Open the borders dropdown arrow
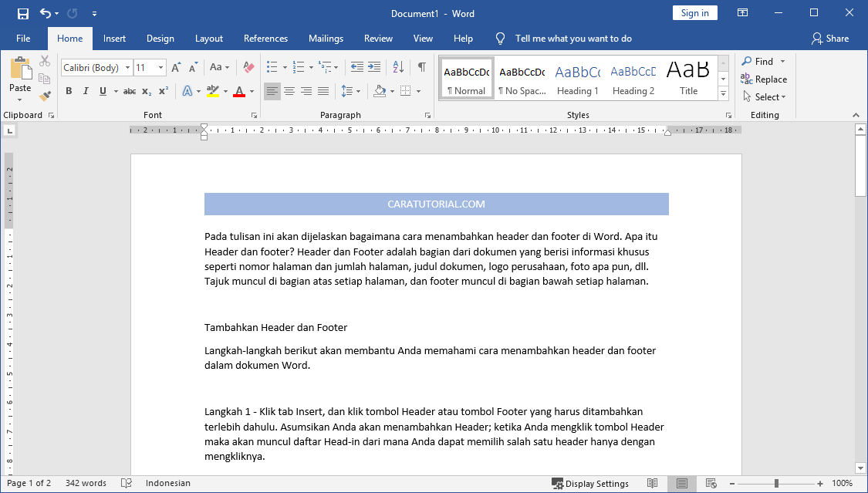The height and width of the screenshot is (493, 868). point(418,91)
